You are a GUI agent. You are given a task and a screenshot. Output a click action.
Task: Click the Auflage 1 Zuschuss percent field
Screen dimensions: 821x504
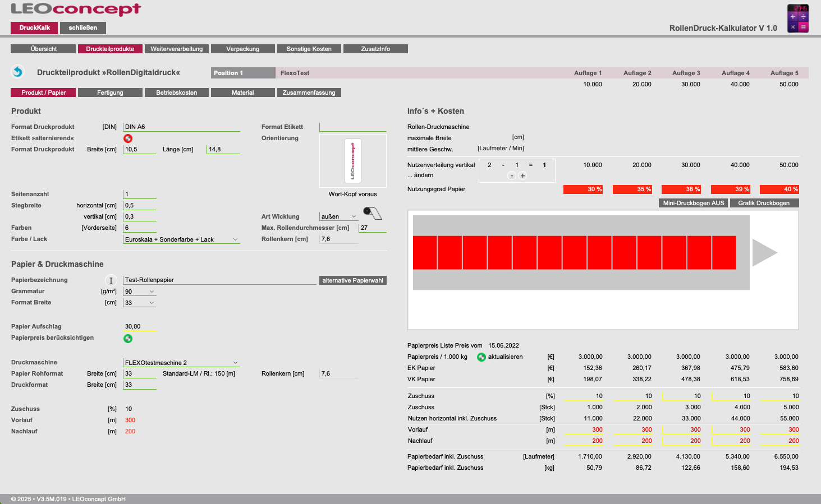click(x=583, y=396)
